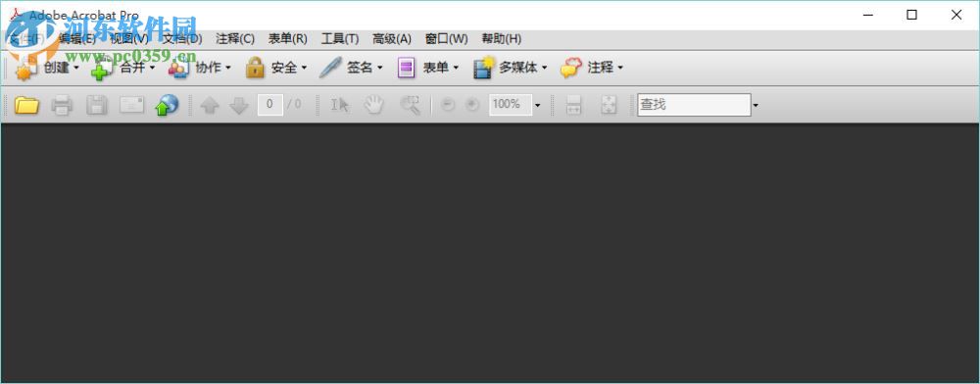
Task: Go to previous page with up arrow
Action: [210, 106]
